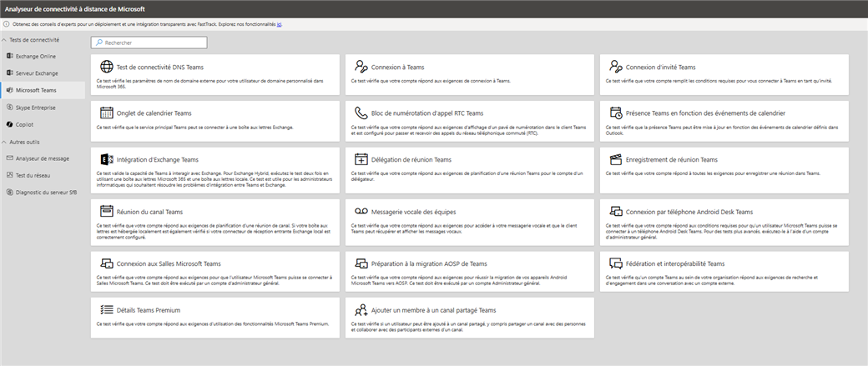Click the search magnifier icon

[x=99, y=43]
